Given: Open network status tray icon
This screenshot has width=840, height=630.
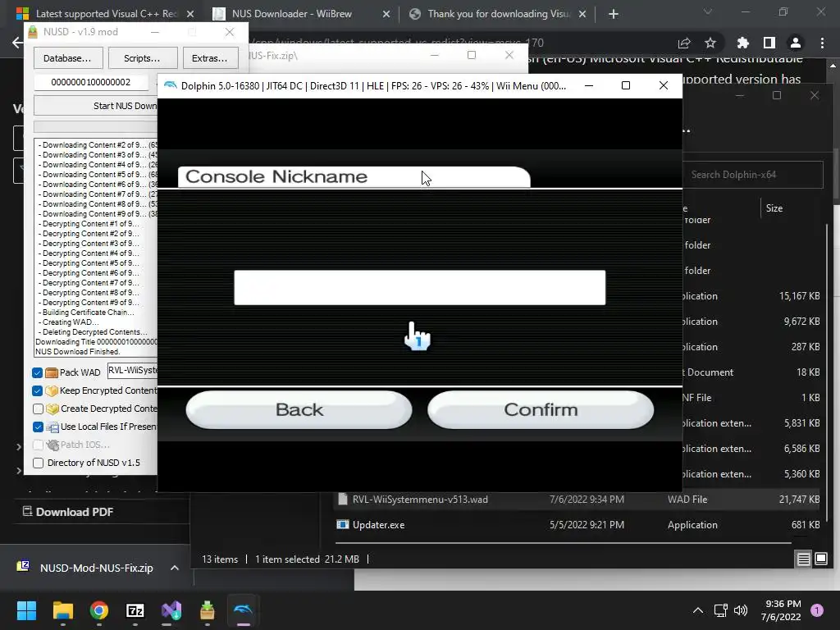Looking at the screenshot, I should click(720, 610).
